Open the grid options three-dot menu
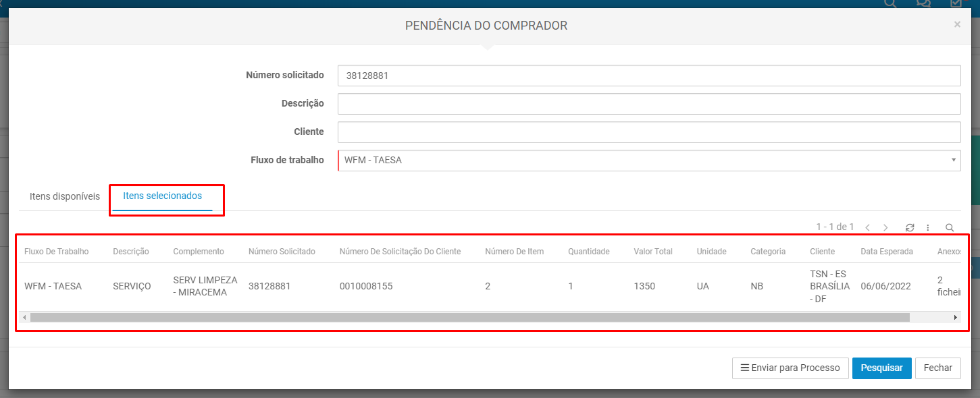The height and width of the screenshot is (398, 980). (929, 227)
